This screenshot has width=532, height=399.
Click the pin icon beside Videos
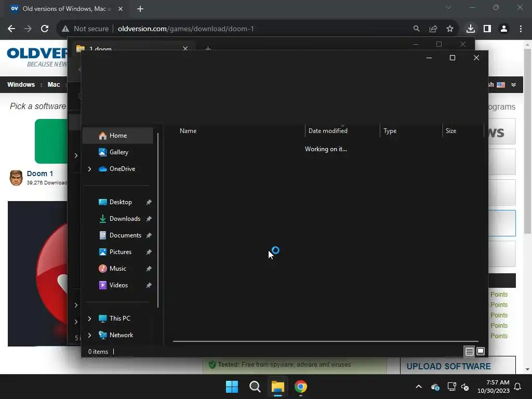[x=149, y=285]
